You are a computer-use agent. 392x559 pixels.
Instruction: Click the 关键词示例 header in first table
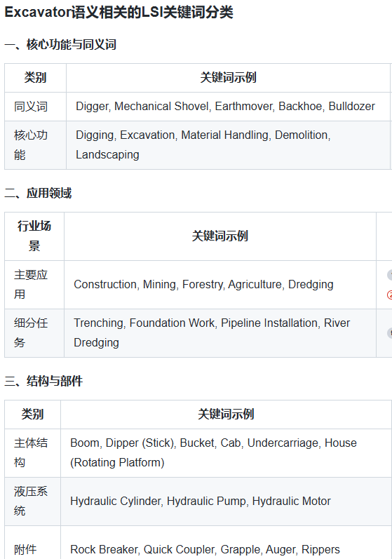click(x=228, y=78)
